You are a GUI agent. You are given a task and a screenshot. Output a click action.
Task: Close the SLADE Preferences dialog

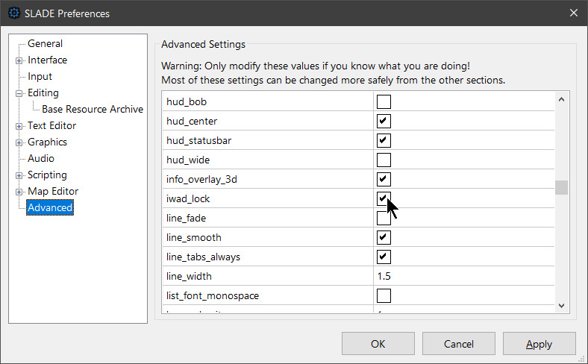[573, 13]
